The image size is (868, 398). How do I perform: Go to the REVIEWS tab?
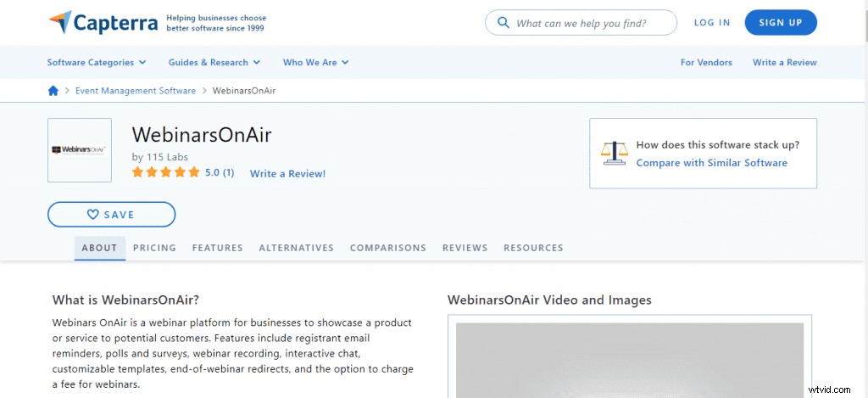(465, 248)
